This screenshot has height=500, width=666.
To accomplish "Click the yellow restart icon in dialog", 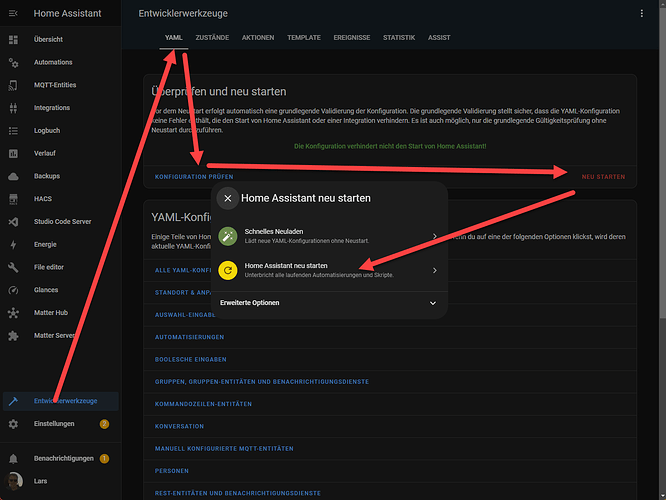I will (228, 270).
